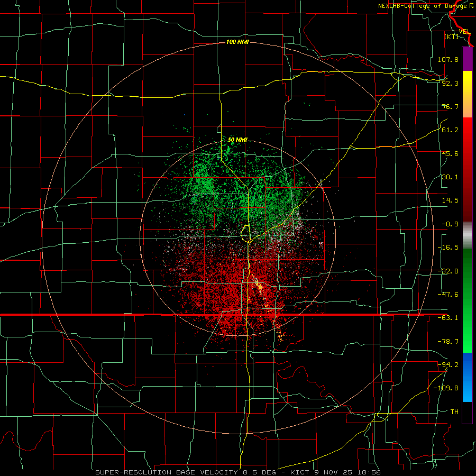The width and height of the screenshot is (476, 476).
Task: Click the TH legend label
Action: (454, 412)
